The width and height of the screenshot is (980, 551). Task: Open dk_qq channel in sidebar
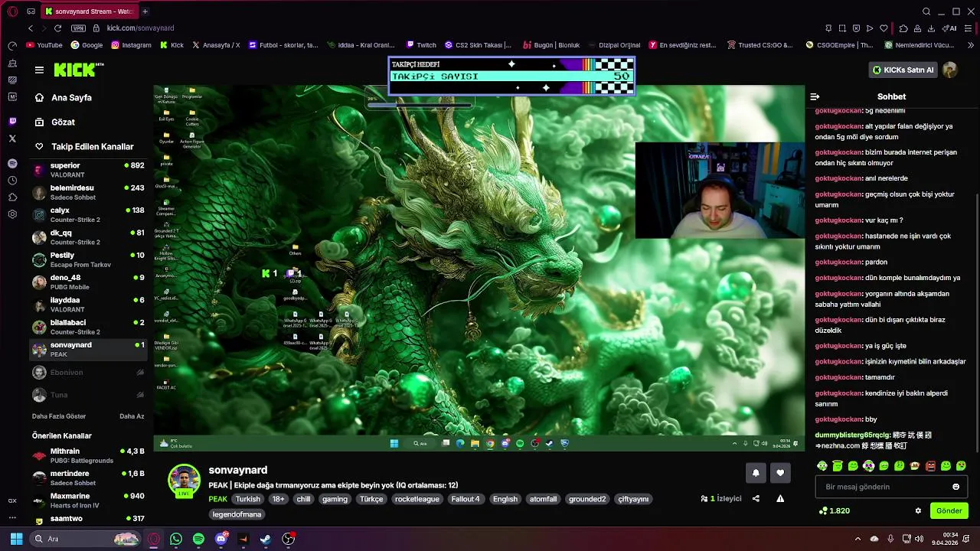point(88,237)
